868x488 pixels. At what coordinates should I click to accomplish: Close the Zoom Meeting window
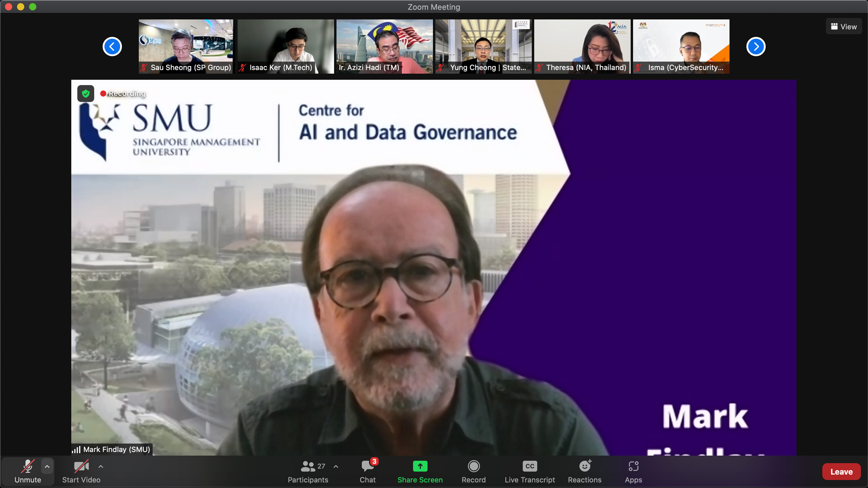tap(8, 7)
